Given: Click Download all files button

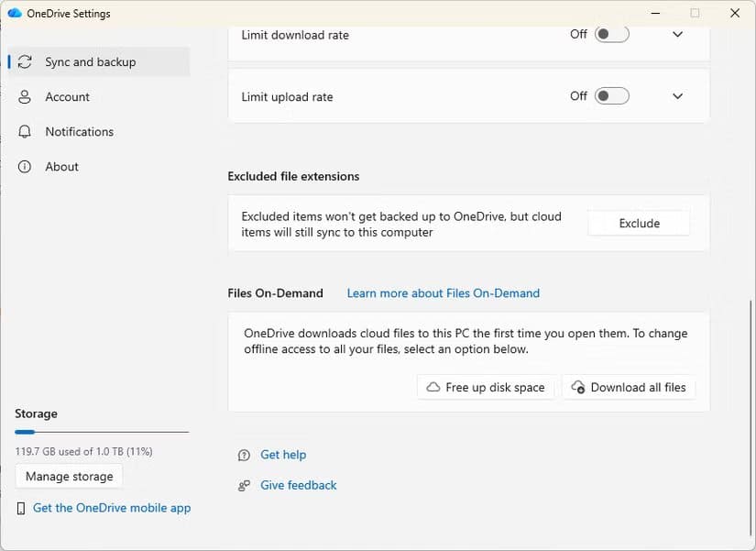Looking at the screenshot, I should 629,388.
